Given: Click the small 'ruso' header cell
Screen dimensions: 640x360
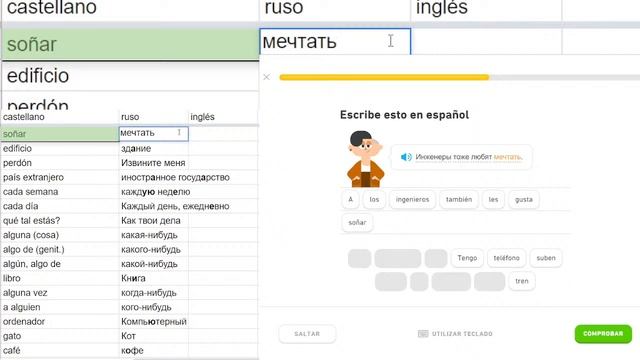Looking at the screenshot, I should coord(153,117).
